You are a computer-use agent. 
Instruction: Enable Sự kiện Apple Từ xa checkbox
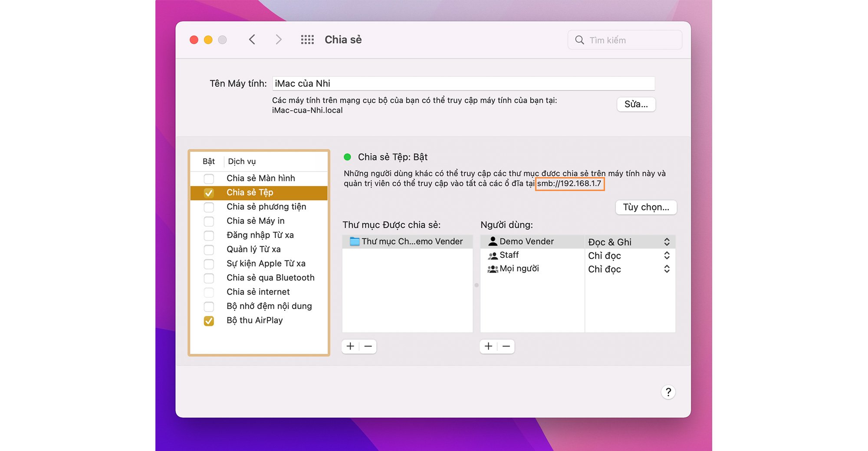click(209, 264)
